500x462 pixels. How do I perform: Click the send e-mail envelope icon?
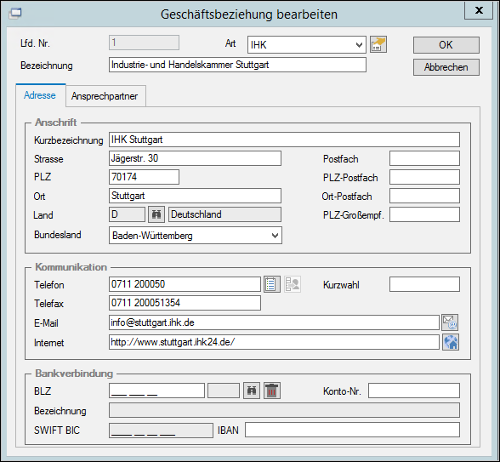coord(450,322)
